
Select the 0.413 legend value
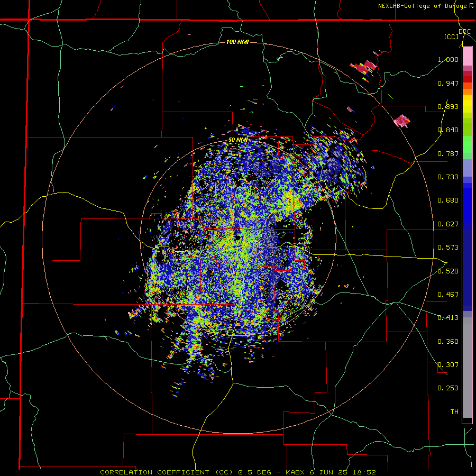pyautogui.click(x=448, y=318)
